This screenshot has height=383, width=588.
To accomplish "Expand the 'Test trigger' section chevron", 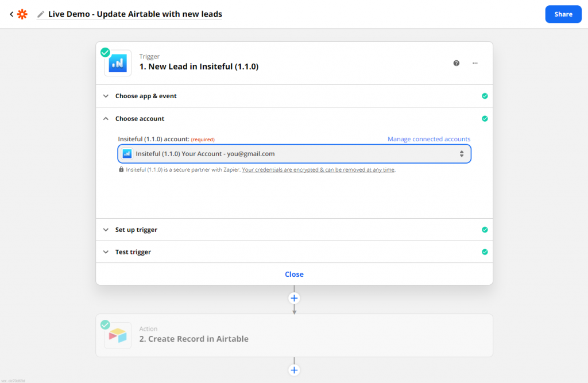I will coord(106,252).
